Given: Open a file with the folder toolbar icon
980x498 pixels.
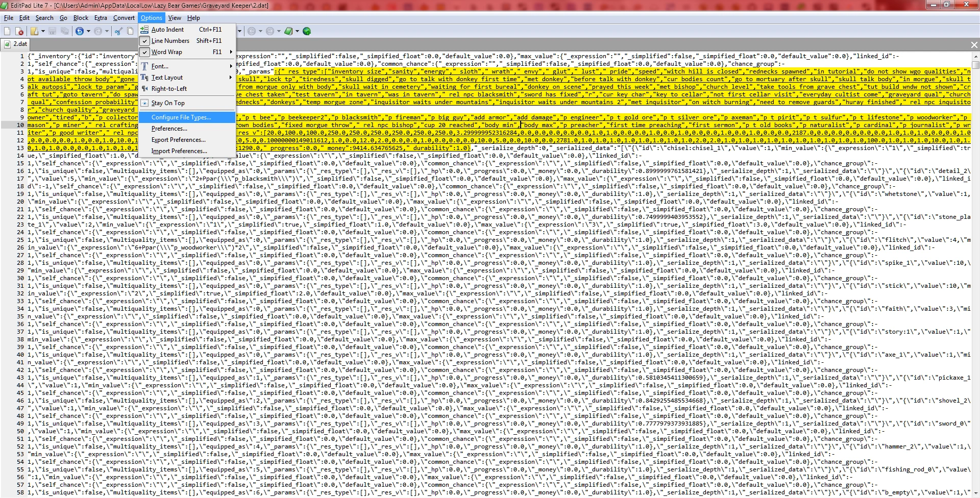Looking at the screenshot, I should [x=34, y=31].
